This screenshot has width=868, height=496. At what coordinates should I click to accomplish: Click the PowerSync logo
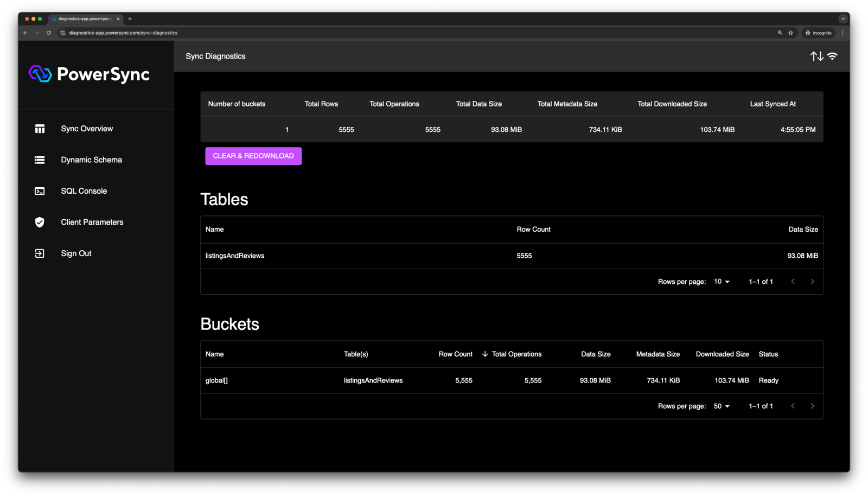coord(89,74)
